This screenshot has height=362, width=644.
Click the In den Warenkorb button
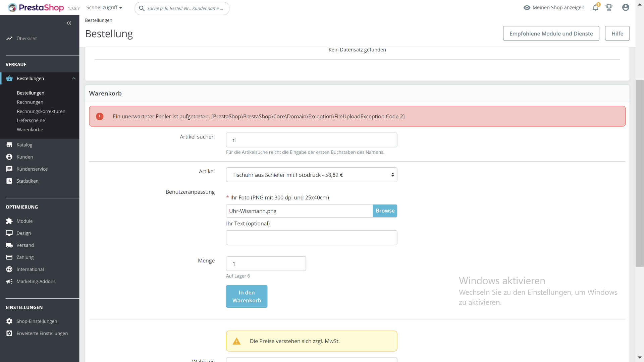pos(247,296)
